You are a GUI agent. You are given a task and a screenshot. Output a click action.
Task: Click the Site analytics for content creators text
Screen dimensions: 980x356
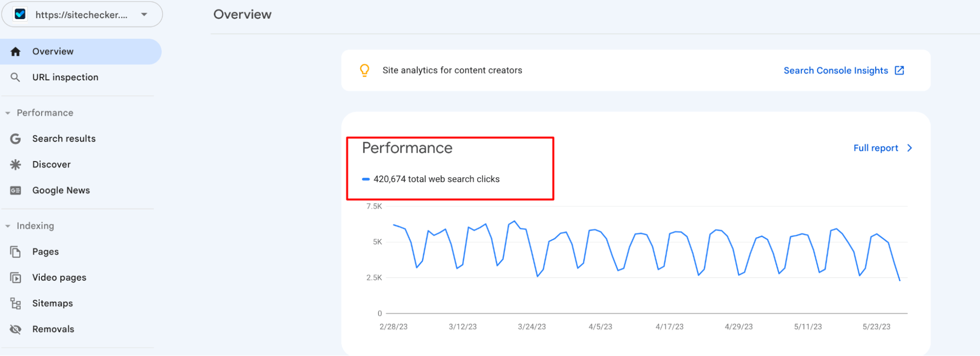(452, 71)
